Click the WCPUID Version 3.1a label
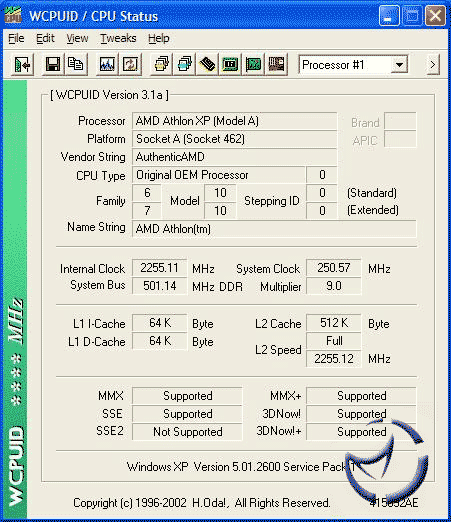The image size is (451, 522). pyautogui.click(x=109, y=95)
